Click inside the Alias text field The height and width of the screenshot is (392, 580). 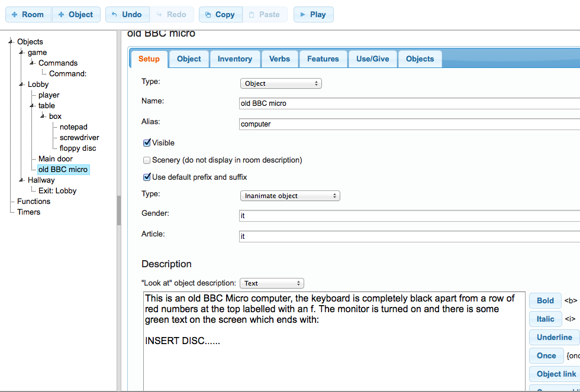[408, 124]
